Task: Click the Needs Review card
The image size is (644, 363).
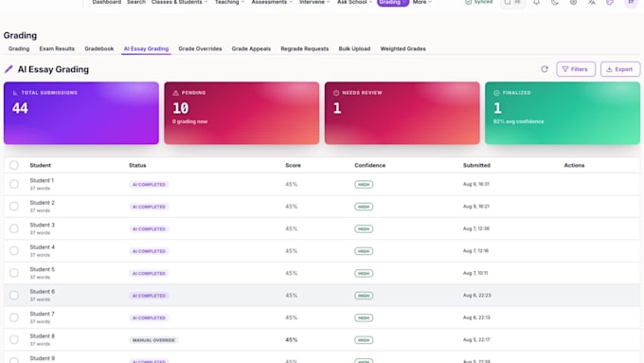Action: pyautogui.click(x=402, y=113)
